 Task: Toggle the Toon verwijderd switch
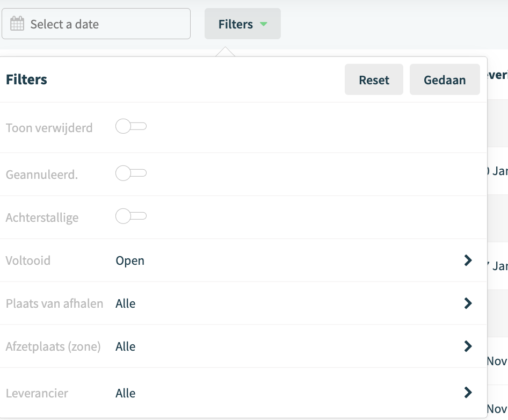coord(131,126)
